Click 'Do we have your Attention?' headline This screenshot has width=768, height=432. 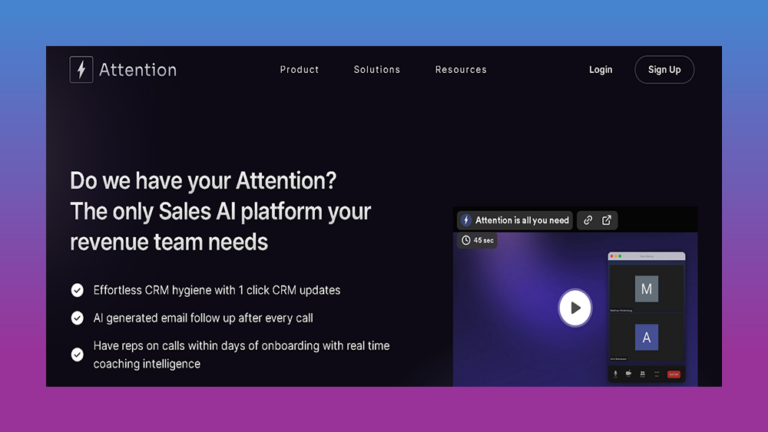203,181
